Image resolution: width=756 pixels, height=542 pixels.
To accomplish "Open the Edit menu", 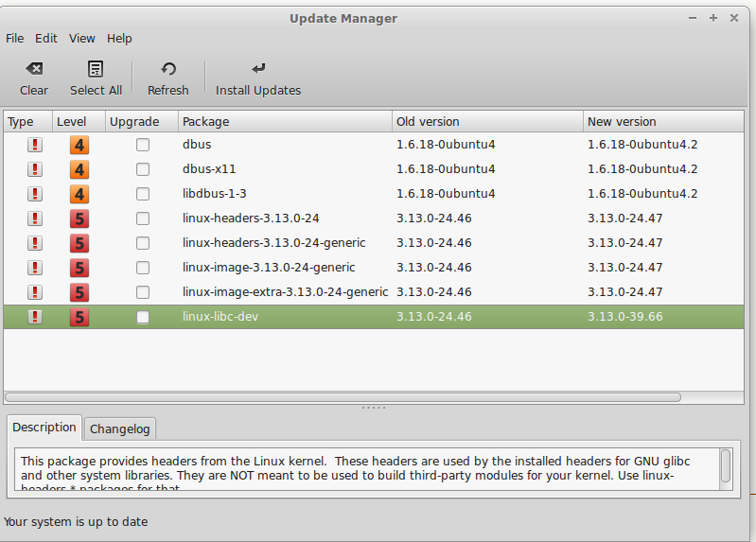I will 45,38.
